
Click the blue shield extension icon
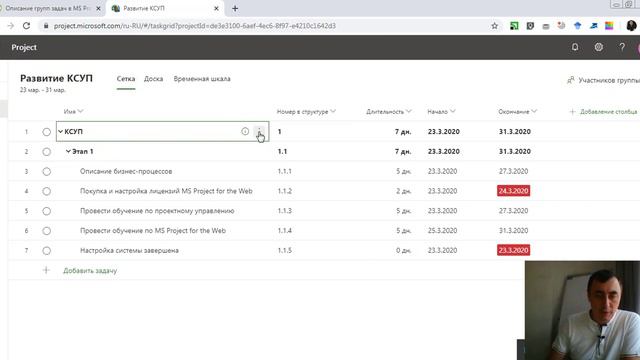click(577, 26)
